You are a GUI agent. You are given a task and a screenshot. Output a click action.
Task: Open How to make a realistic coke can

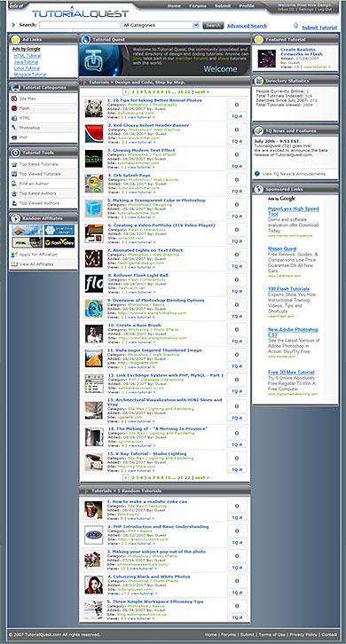(147, 501)
